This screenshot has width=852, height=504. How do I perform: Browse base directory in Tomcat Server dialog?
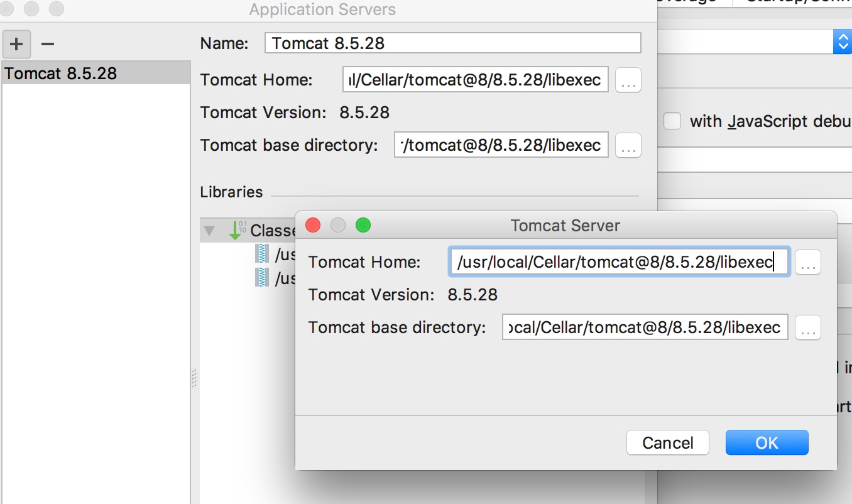point(808,327)
